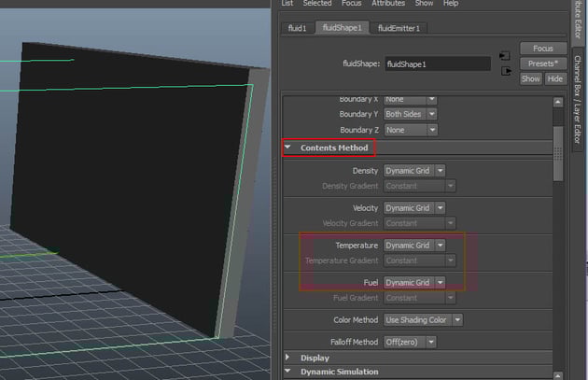Click the Falloff Method label
This screenshot has height=380, width=588.
[x=355, y=342]
